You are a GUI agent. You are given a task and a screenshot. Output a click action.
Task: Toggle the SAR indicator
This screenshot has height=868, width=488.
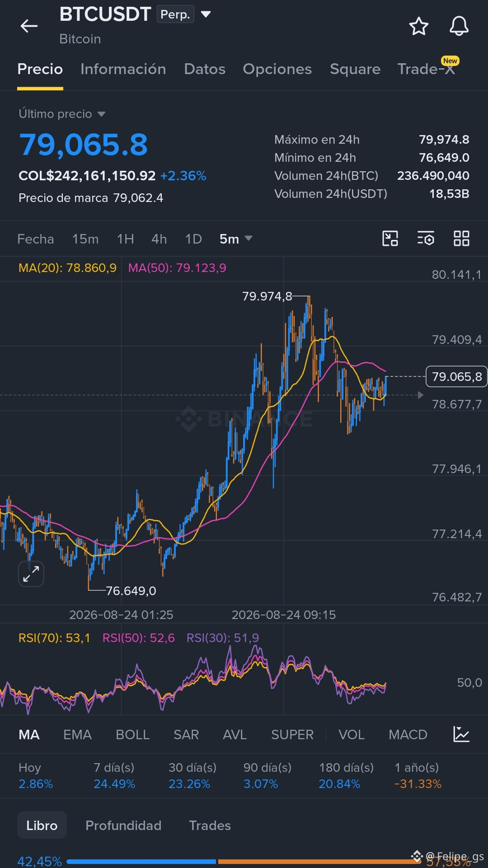[x=186, y=735]
